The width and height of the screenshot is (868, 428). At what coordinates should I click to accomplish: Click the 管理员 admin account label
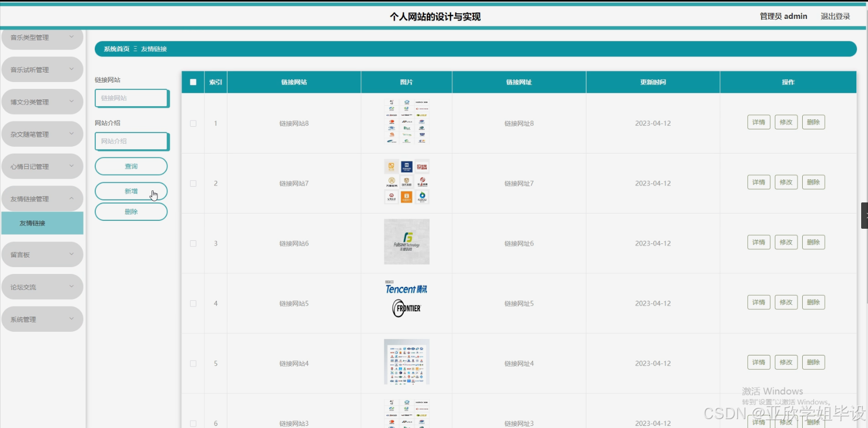[783, 16]
